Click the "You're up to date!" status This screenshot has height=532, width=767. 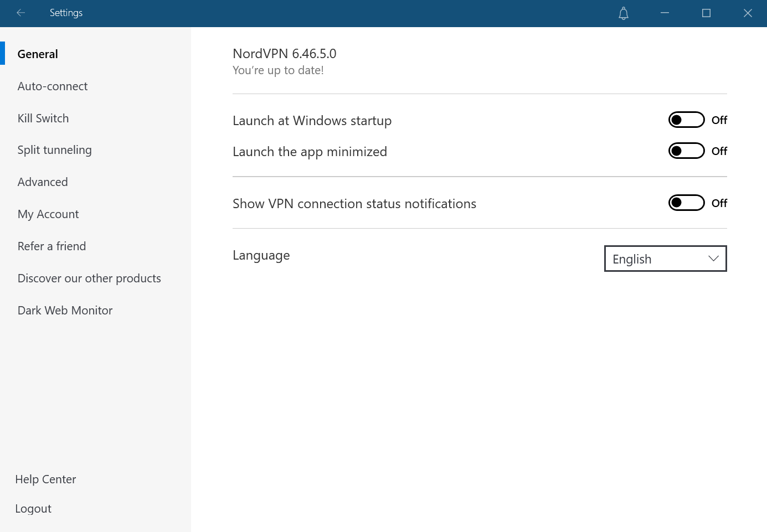[278, 70]
